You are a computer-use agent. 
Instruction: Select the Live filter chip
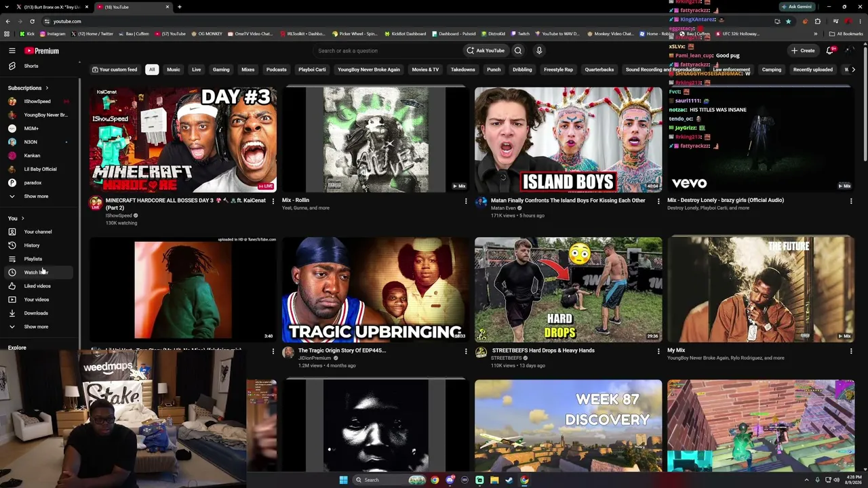196,69
